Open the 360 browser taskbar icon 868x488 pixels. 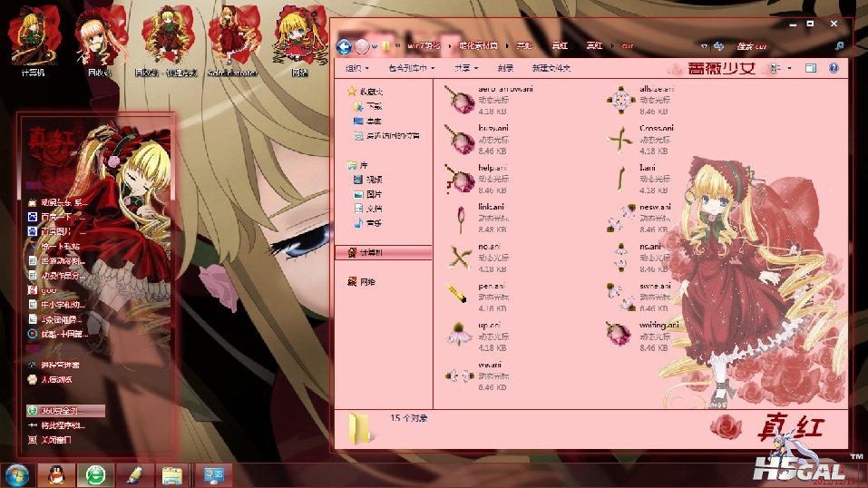95,475
